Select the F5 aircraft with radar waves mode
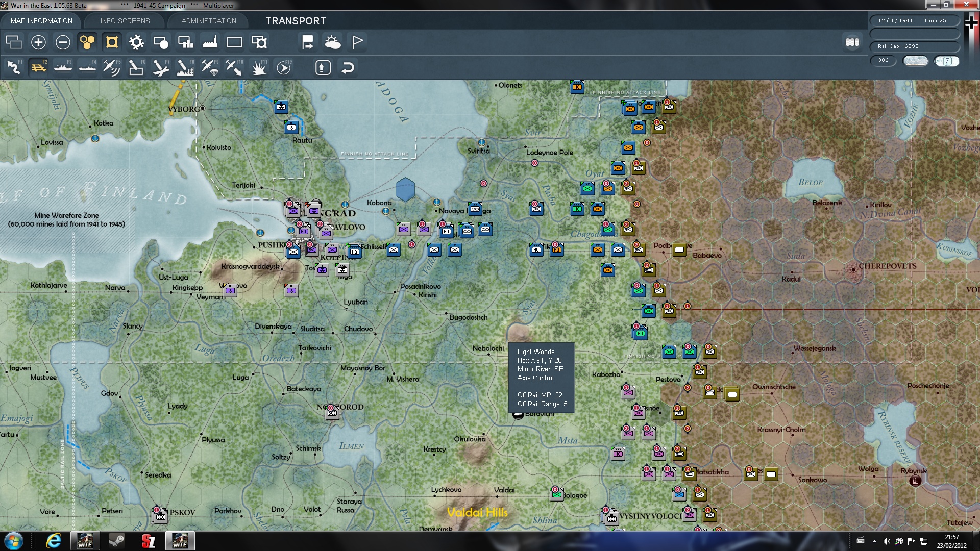 pos(112,67)
